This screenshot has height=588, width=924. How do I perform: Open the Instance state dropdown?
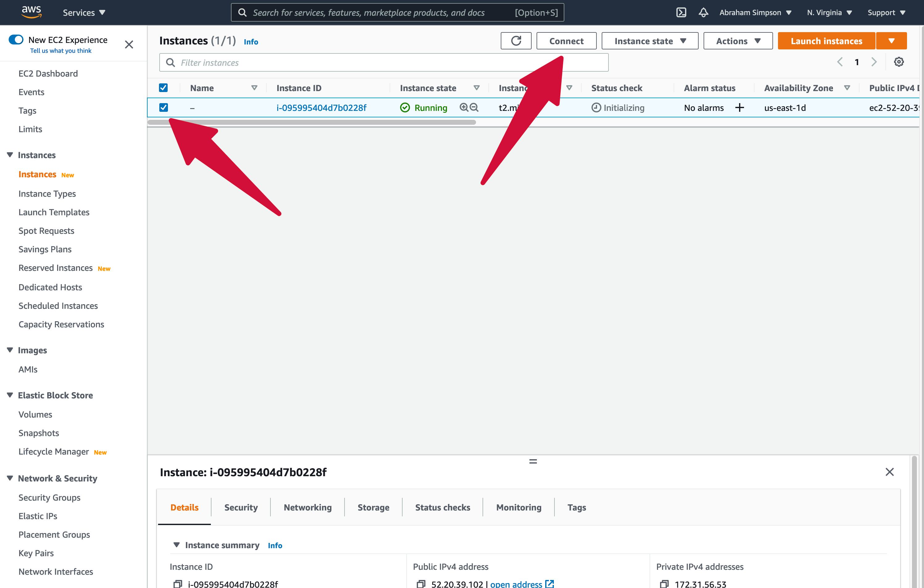coord(650,41)
